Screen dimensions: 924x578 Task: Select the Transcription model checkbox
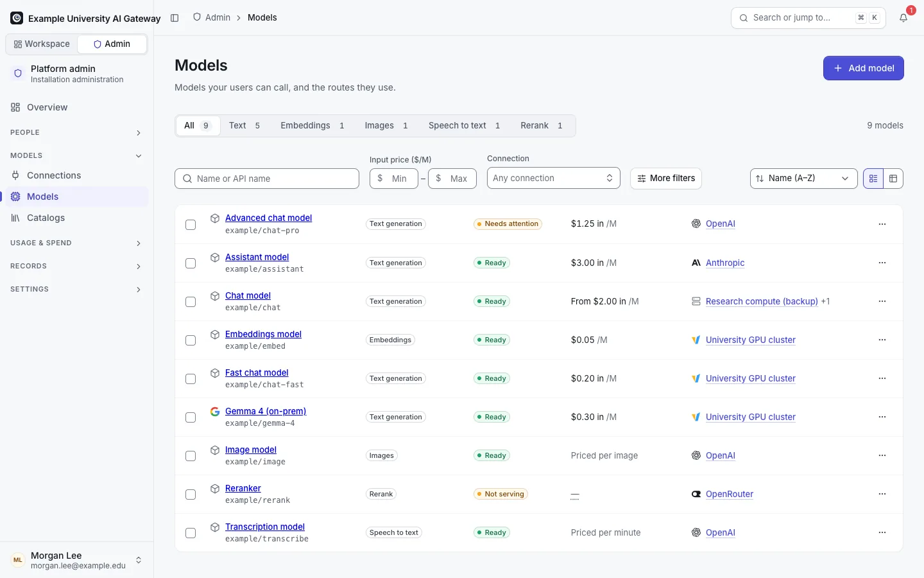[x=191, y=533]
